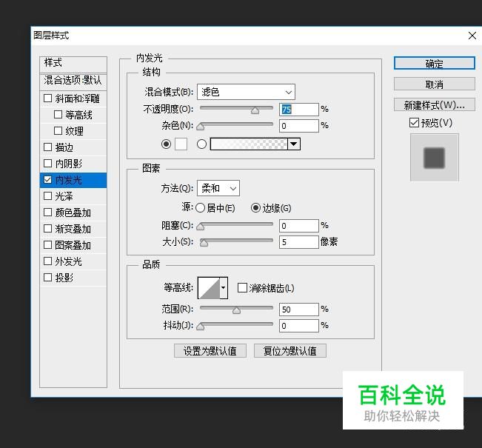Viewport: 482px width, 448px height.
Task: Close the 图层样式 dialog
Action: click(472, 36)
